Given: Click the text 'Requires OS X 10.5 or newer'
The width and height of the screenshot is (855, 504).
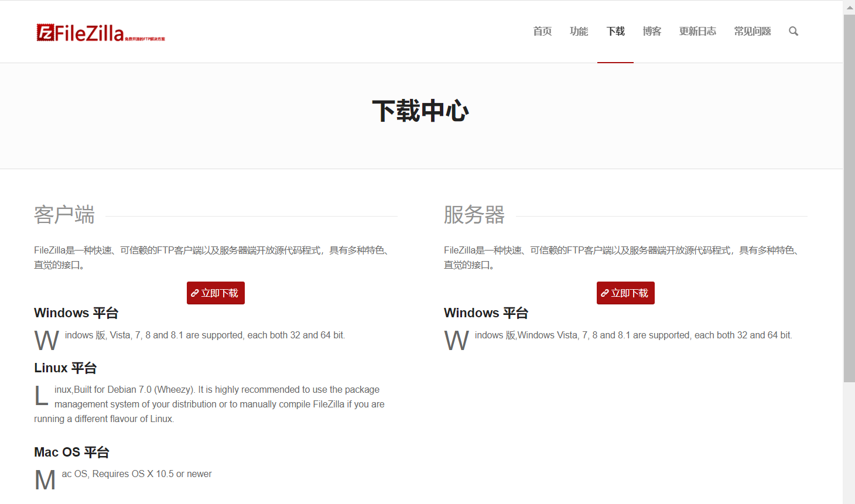Looking at the screenshot, I should [152, 474].
